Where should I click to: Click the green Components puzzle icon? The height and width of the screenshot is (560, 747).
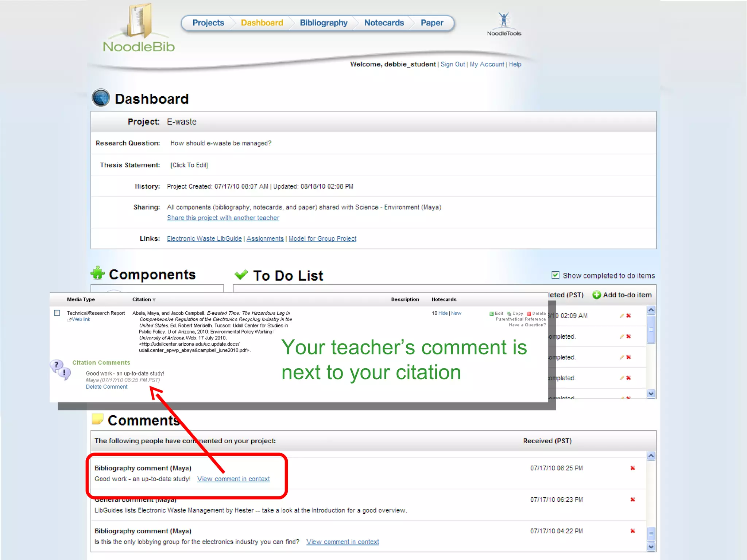(x=97, y=273)
